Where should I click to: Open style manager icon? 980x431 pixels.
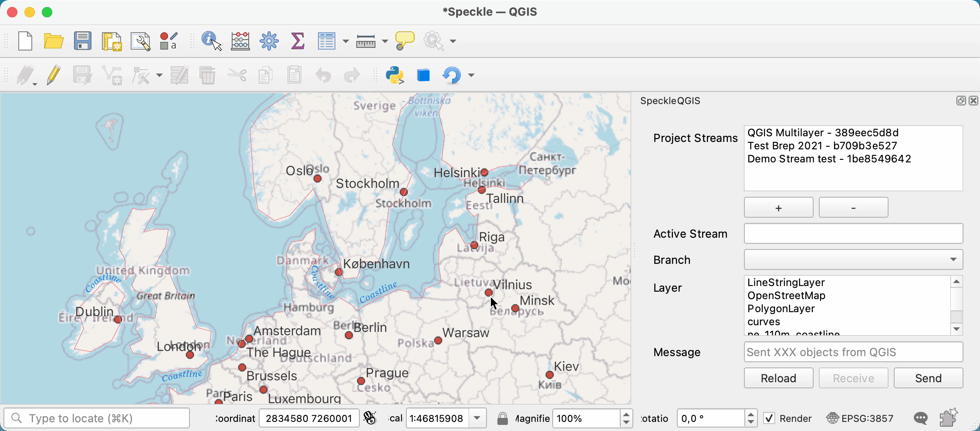[x=169, y=41]
